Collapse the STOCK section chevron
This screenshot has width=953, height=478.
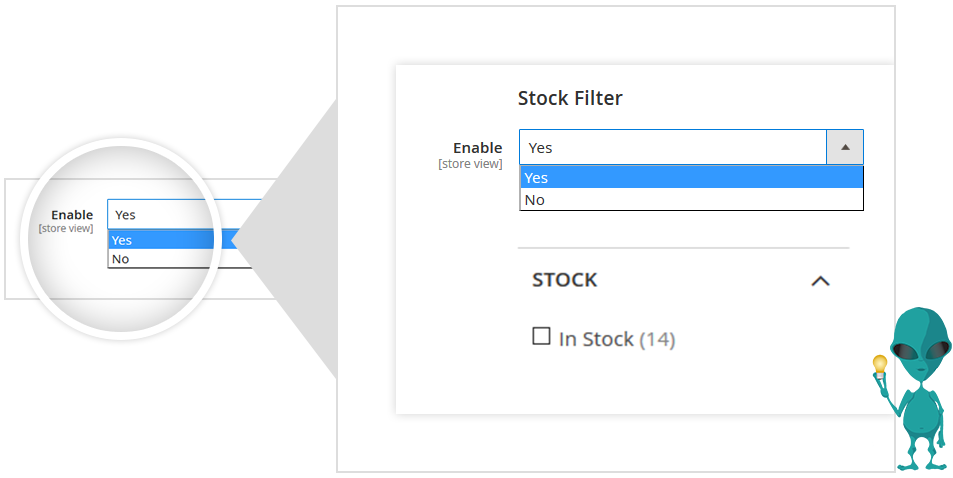tap(820, 281)
